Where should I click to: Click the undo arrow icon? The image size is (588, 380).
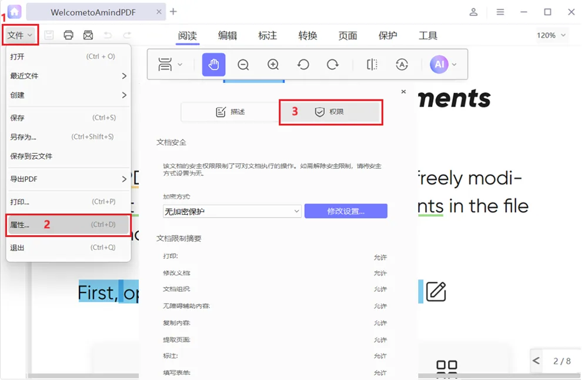click(x=108, y=35)
